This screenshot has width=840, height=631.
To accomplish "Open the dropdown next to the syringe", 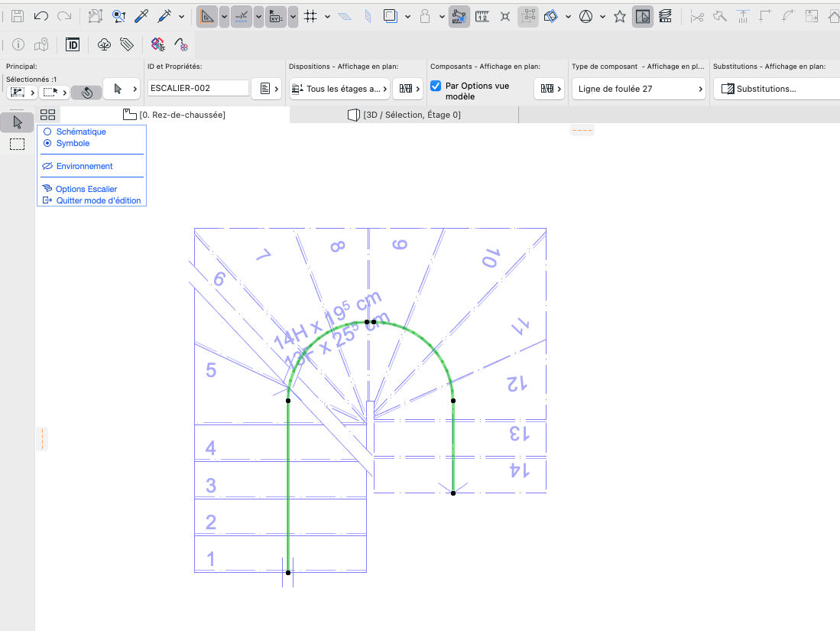I will pyautogui.click(x=182, y=17).
